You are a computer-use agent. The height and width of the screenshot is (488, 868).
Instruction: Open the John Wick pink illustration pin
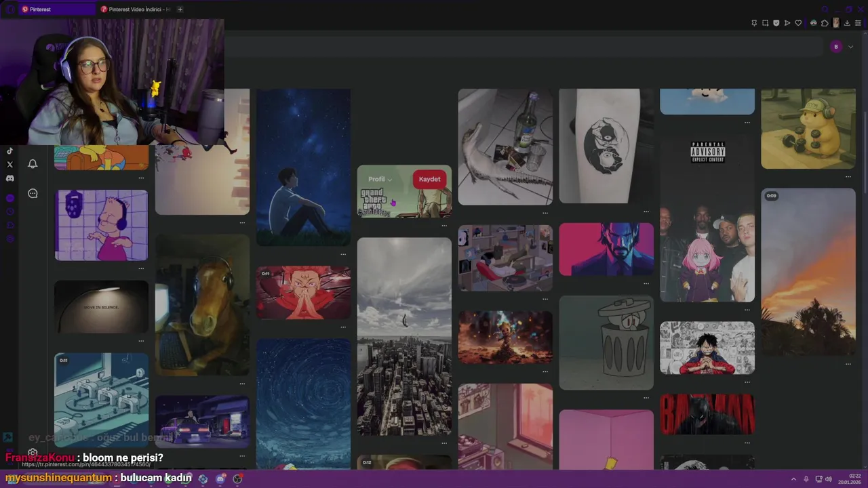tap(606, 249)
